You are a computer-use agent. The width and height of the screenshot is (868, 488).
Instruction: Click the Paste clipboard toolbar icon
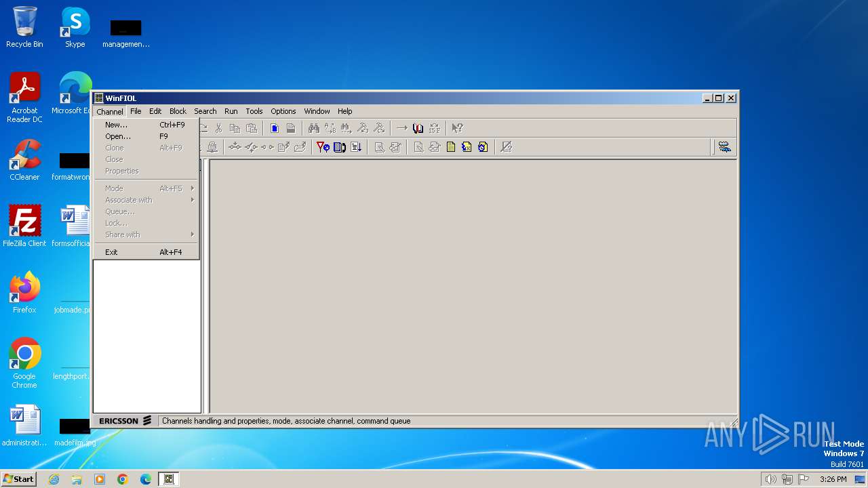tap(252, 128)
